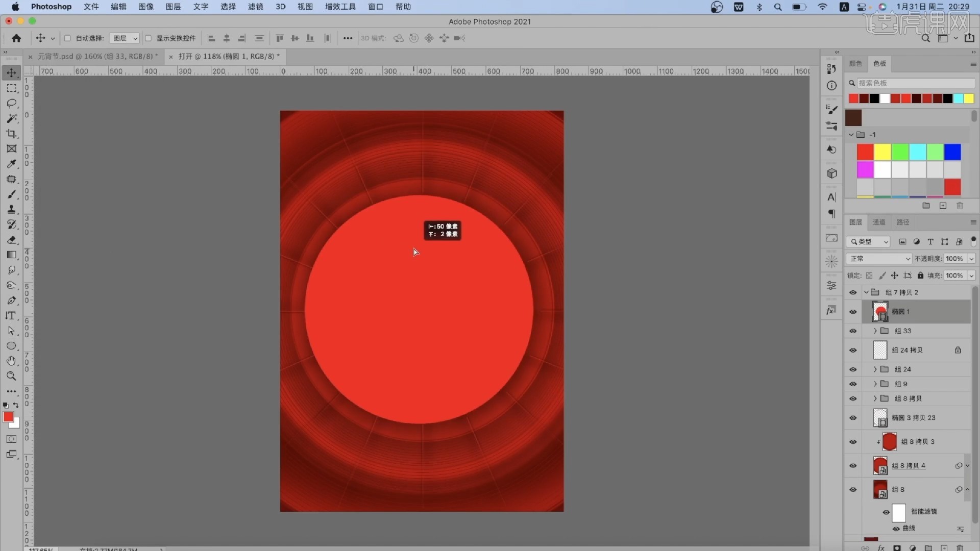Hide the 椭圆 1 layer

coord(853,312)
